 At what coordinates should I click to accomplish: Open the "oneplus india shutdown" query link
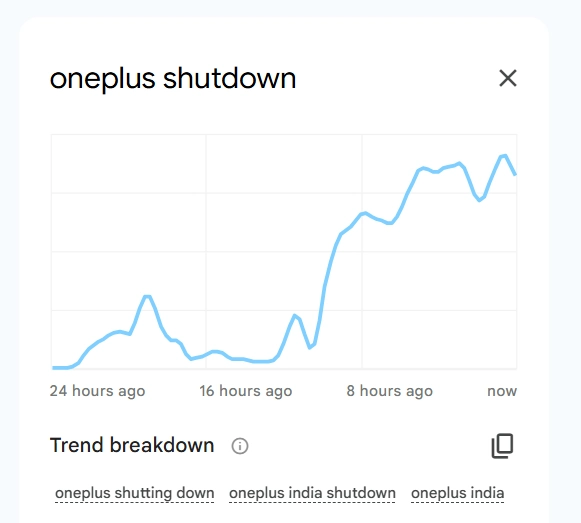coord(312,493)
